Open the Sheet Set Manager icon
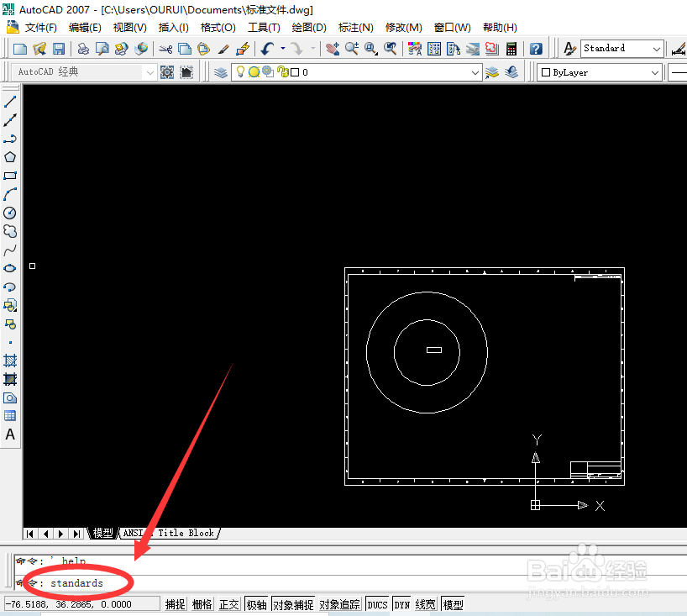 pyautogui.click(x=473, y=49)
